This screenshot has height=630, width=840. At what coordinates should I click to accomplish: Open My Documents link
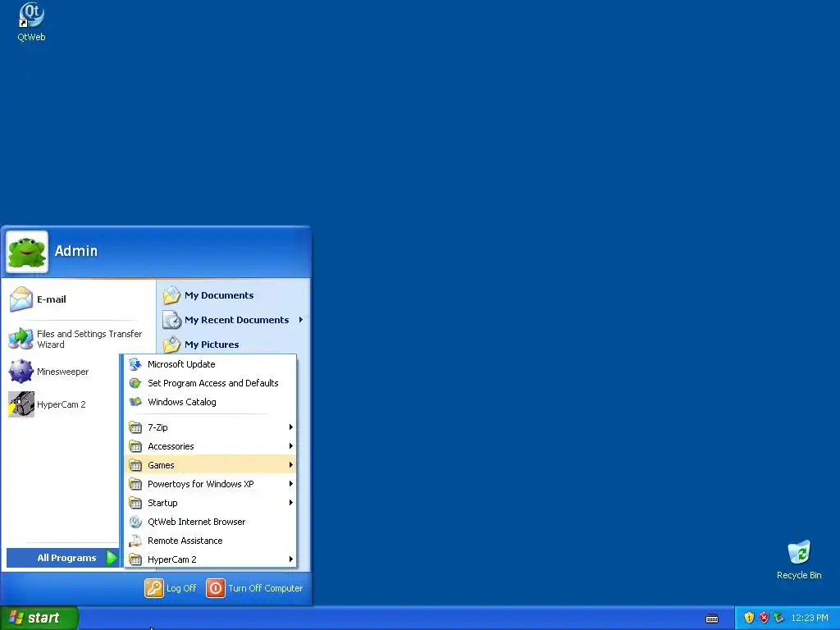(219, 295)
